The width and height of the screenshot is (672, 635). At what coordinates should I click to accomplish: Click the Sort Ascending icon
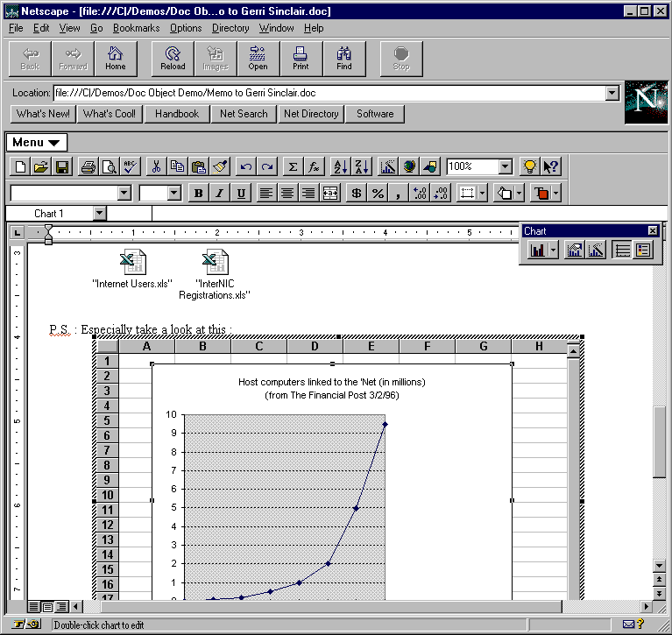coord(341,166)
